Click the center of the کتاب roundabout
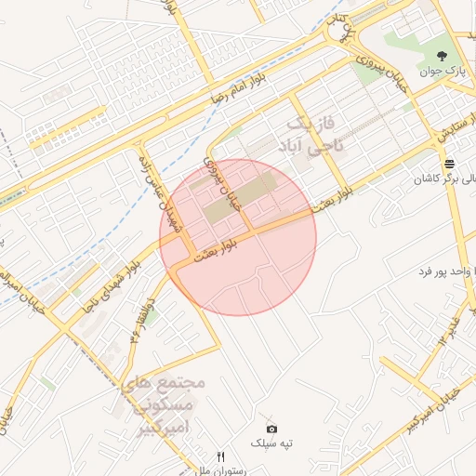 (341, 31)
